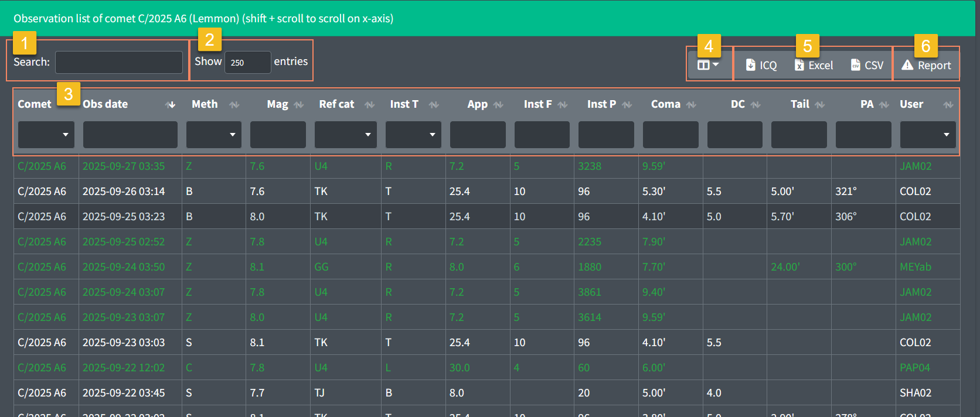Expand the User filter dropdown
Image resolution: width=980 pixels, height=417 pixels.
[927, 135]
